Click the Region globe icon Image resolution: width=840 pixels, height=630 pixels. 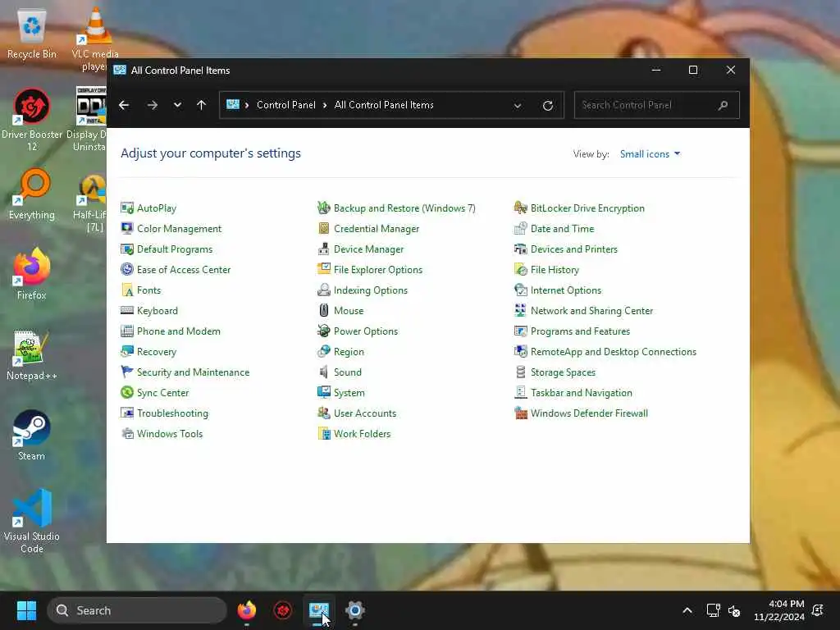(x=323, y=351)
